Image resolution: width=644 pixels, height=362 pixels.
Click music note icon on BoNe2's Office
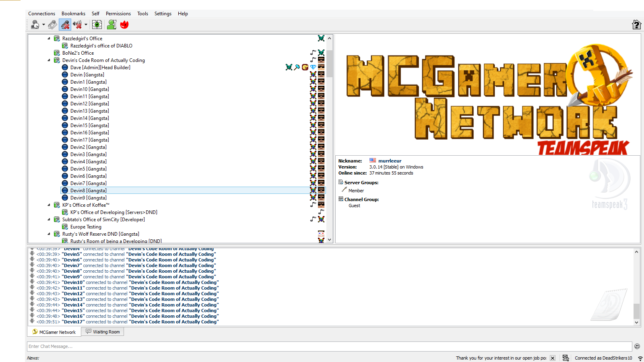313,53
